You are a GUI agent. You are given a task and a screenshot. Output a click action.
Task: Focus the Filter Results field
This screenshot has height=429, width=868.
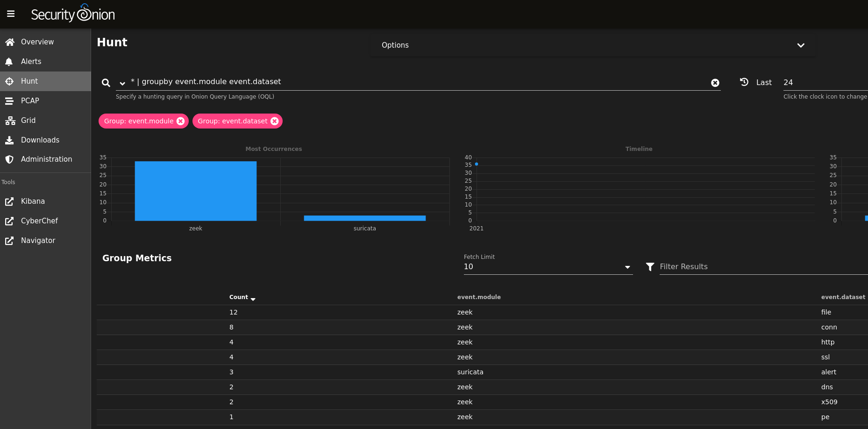point(763,267)
